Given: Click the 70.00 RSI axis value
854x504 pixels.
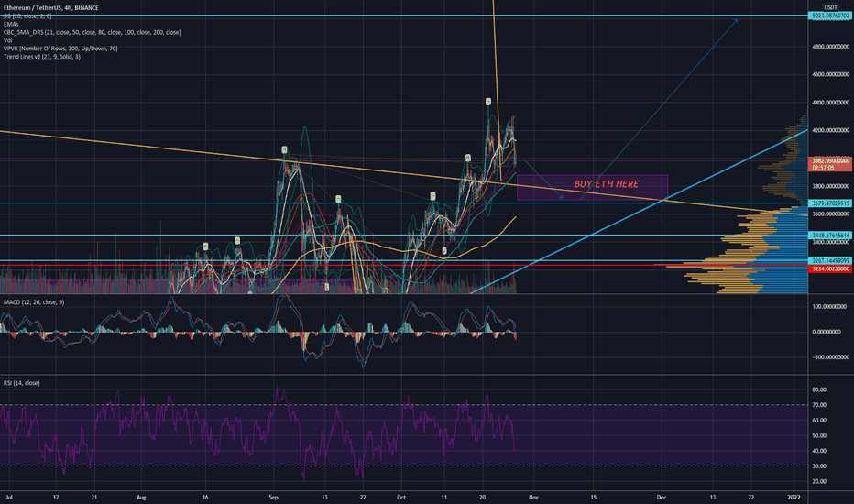Looking at the screenshot, I should [x=819, y=405].
